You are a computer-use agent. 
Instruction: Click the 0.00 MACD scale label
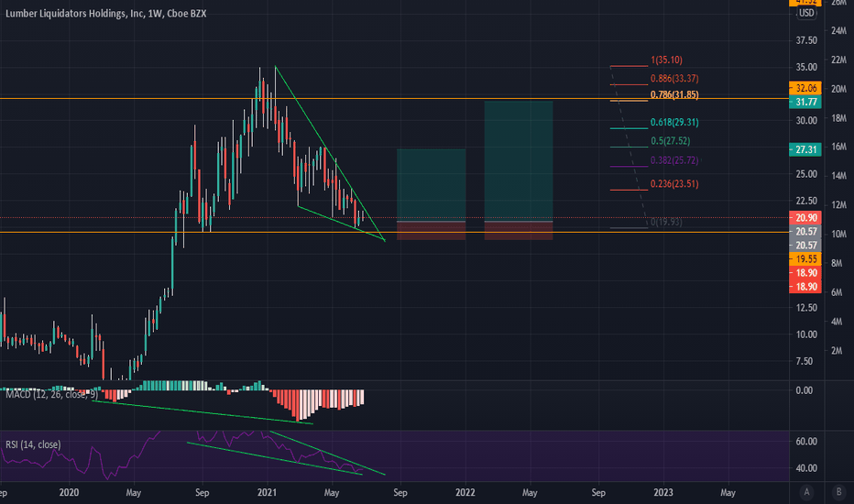805,390
